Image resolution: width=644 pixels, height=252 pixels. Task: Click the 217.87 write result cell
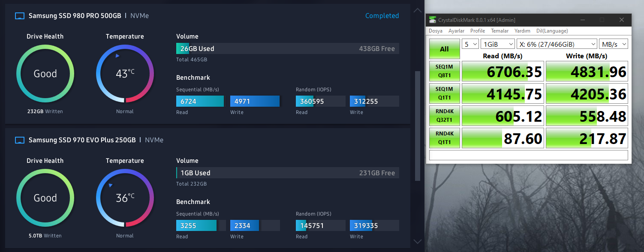click(587, 138)
